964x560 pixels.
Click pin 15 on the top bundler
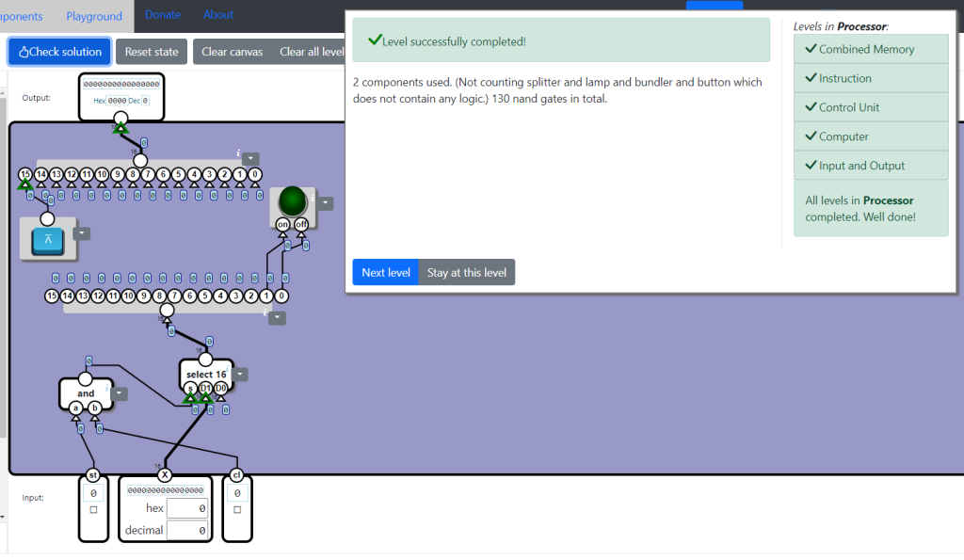pyautogui.click(x=25, y=174)
